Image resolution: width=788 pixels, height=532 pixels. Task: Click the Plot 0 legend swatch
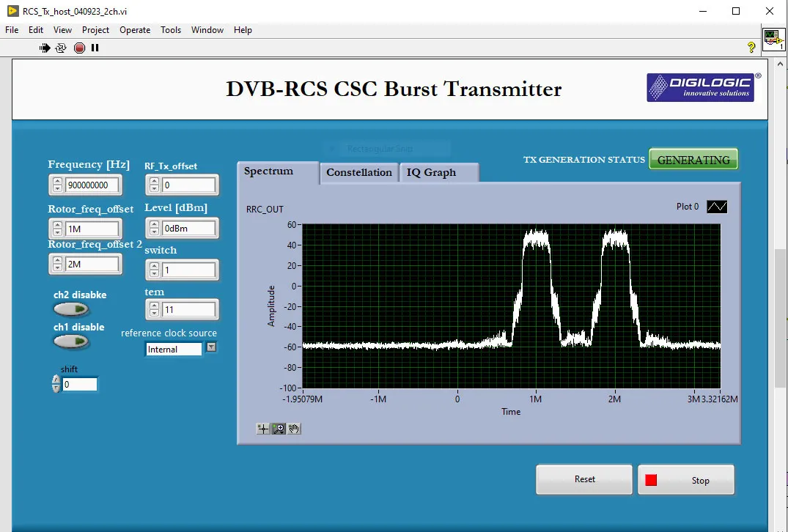tap(716, 207)
